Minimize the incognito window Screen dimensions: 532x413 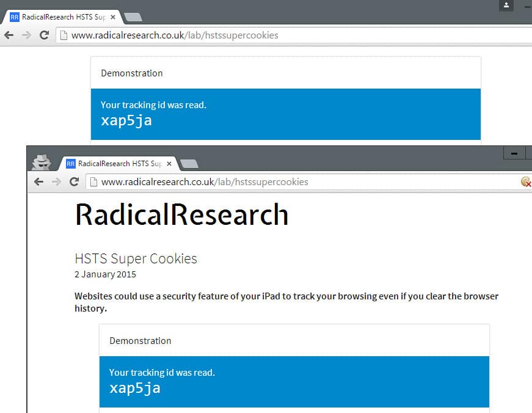point(514,153)
